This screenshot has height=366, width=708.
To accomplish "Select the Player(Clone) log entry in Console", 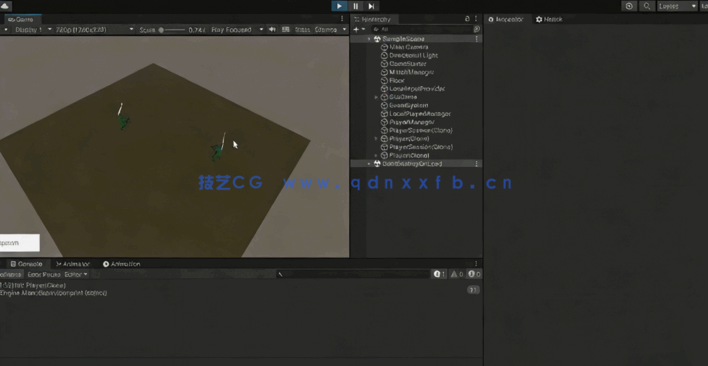I will [241, 289].
